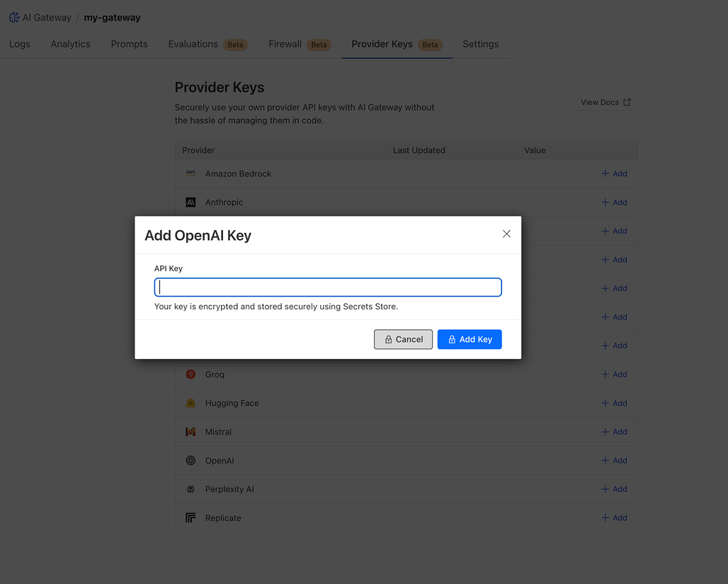Click the my-gateway breadcrumb
Screen dimensions: 728x584
point(112,18)
